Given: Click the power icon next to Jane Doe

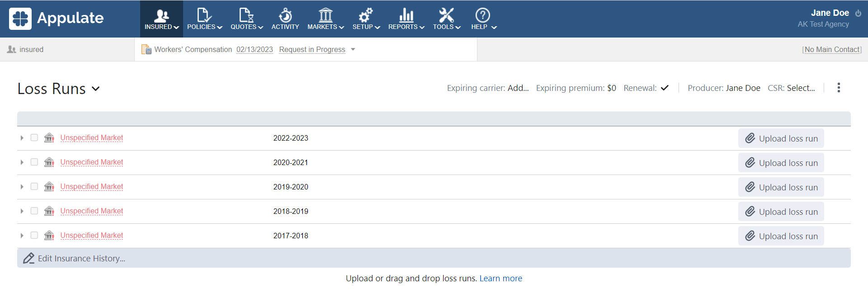Looking at the screenshot, I should [858, 13].
